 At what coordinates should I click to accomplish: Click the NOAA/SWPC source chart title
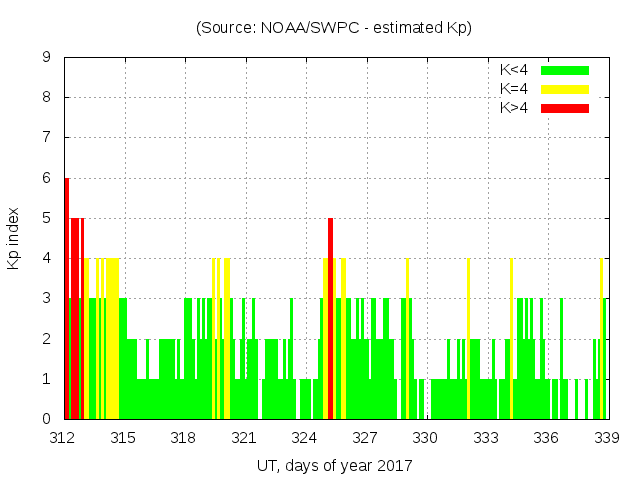coord(334,28)
